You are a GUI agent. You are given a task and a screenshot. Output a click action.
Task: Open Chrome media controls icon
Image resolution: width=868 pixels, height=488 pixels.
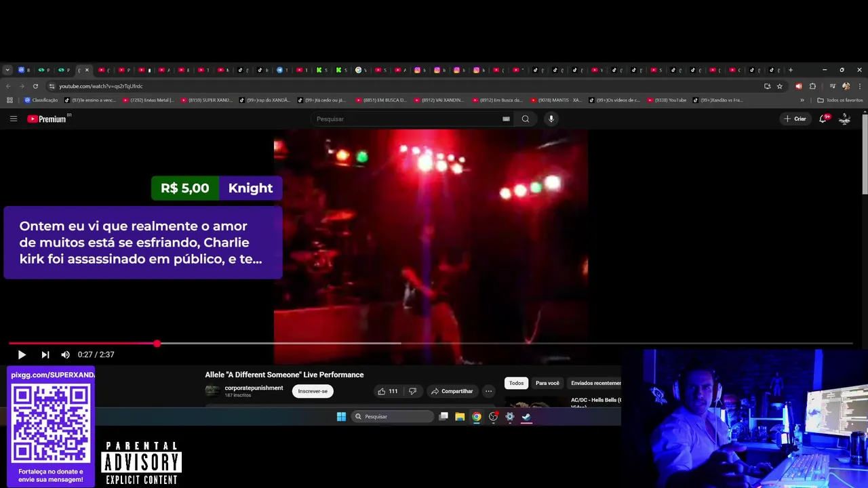tap(833, 86)
